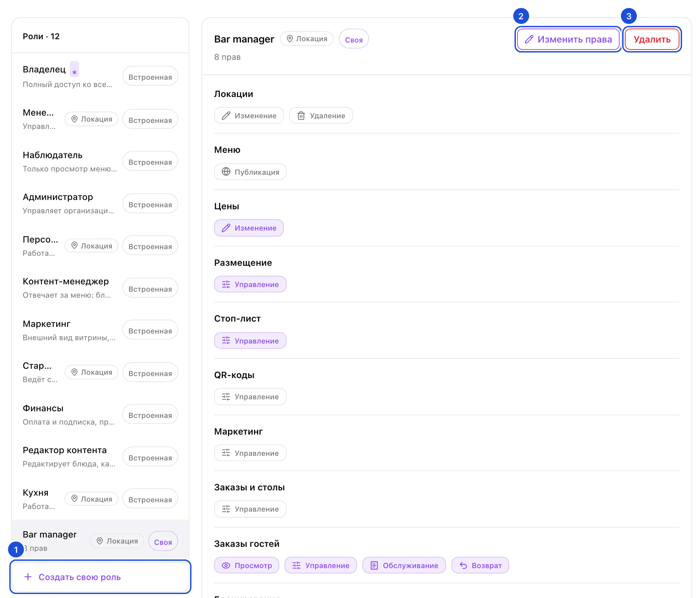The image size is (700, 598).
Task: Delete the role with Удалить button
Action: [652, 39]
